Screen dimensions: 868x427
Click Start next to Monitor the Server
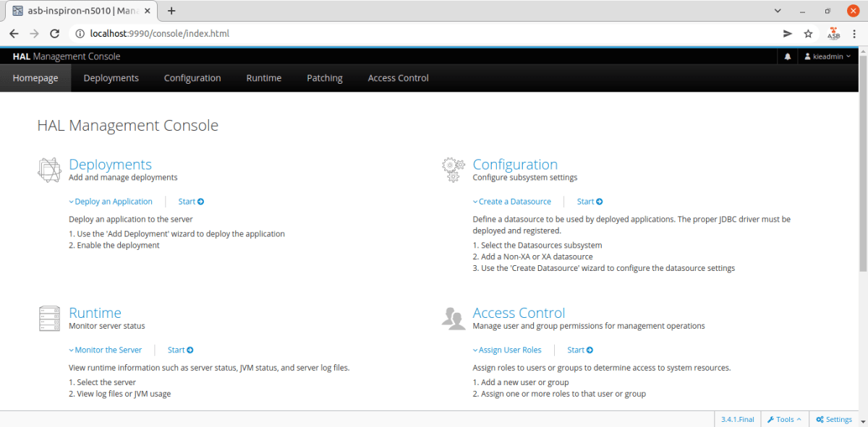(x=179, y=349)
